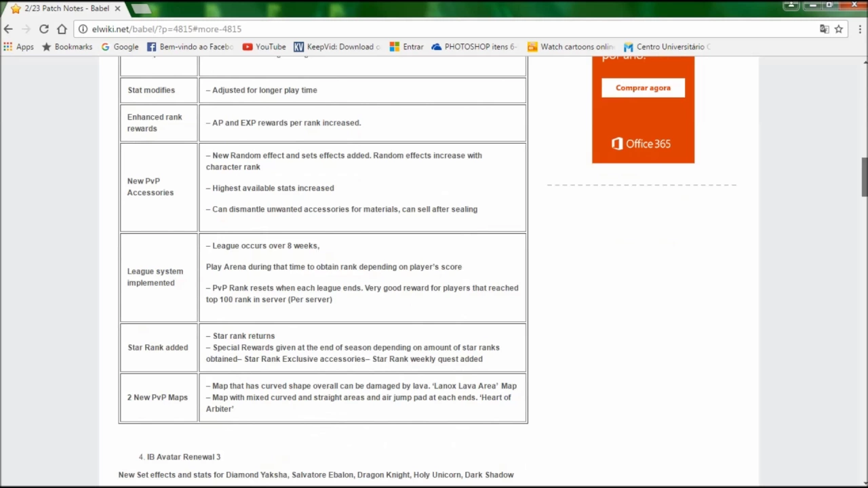This screenshot has height=488, width=868.
Task: Go back to previous page
Action: [x=8, y=29]
